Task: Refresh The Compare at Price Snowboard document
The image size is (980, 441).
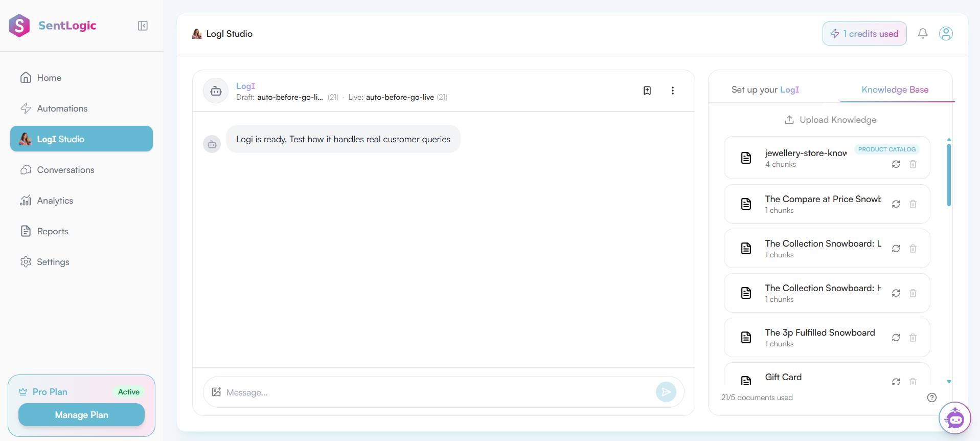Action: (896, 204)
